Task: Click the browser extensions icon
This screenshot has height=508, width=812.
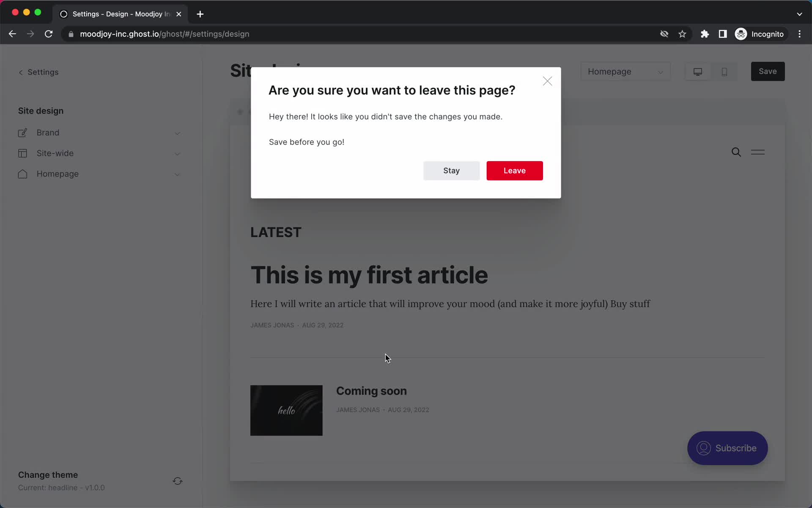Action: point(705,34)
